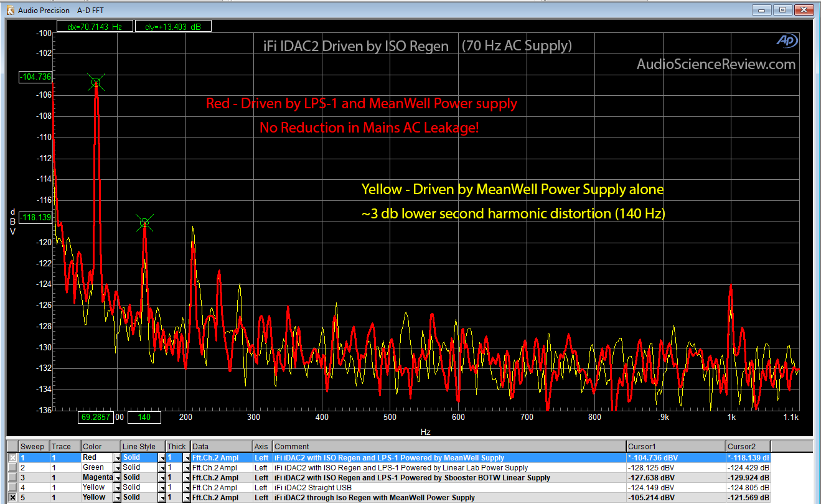Click the Sweep column header
Image resolution: width=821 pixels, height=504 pixels.
point(34,446)
